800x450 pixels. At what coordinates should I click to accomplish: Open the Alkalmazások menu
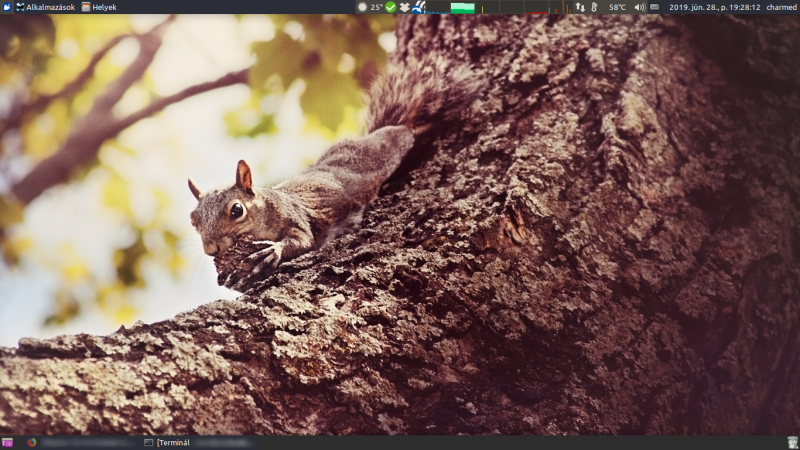coord(45,7)
